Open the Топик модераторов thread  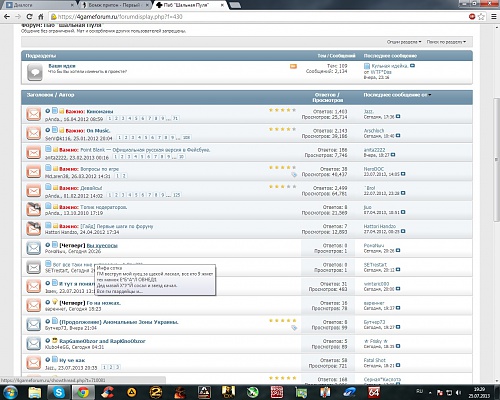coord(103,207)
